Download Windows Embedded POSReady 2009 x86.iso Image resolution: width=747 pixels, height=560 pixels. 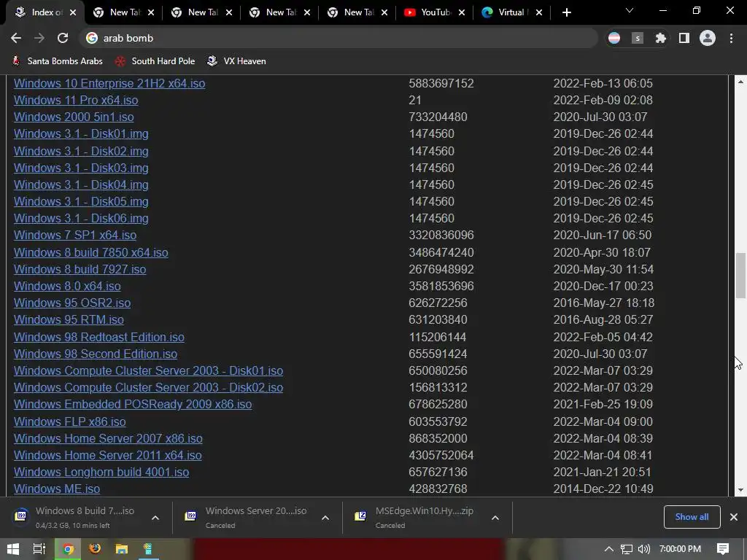coord(133,404)
